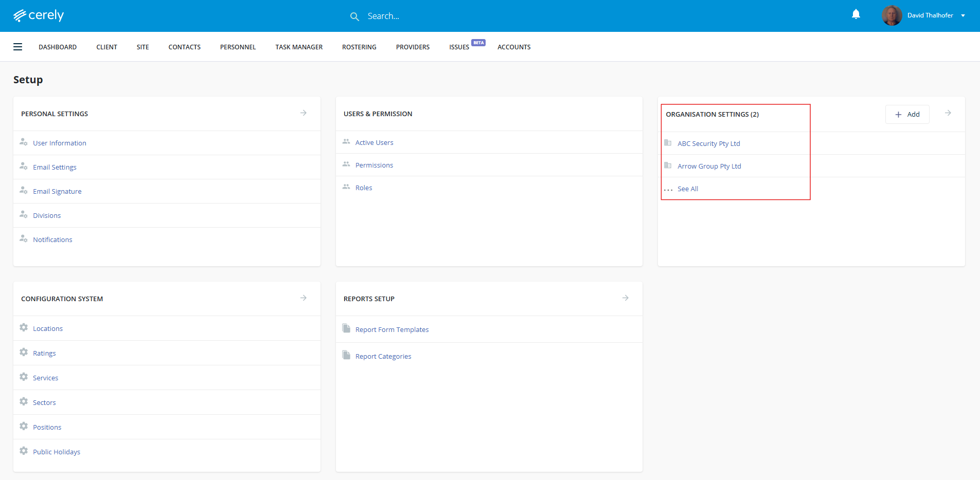Open the David Thalhofer user dropdown
Image resolution: width=980 pixels, height=480 pixels.
point(963,15)
